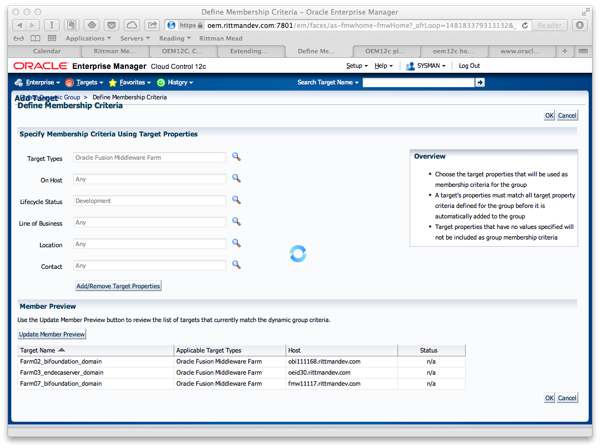The height and width of the screenshot is (448, 600).
Task: Click the On Host search magnifier
Action: pos(236,178)
